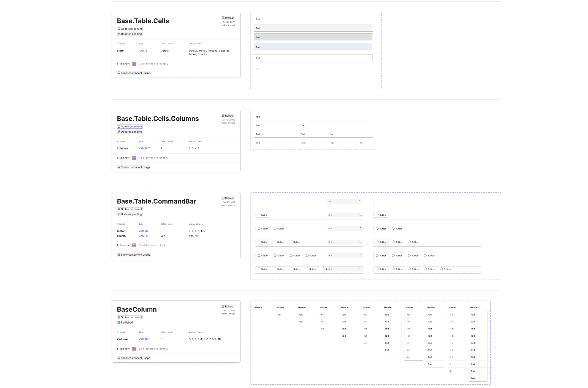The width and height of the screenshot is (588, 388).
Task: Expand Show component usage for Base.Table.Cells
Action: (x=134, y=73)
